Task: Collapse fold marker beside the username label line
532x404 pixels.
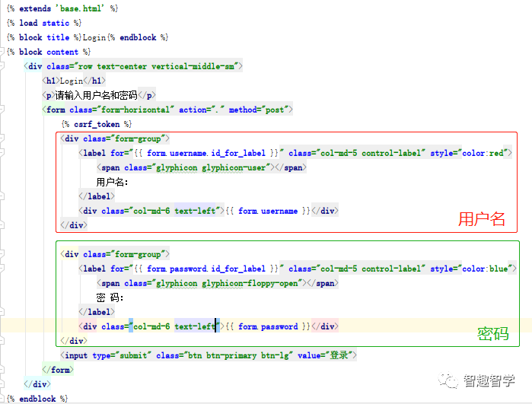Action: point(2,153)
